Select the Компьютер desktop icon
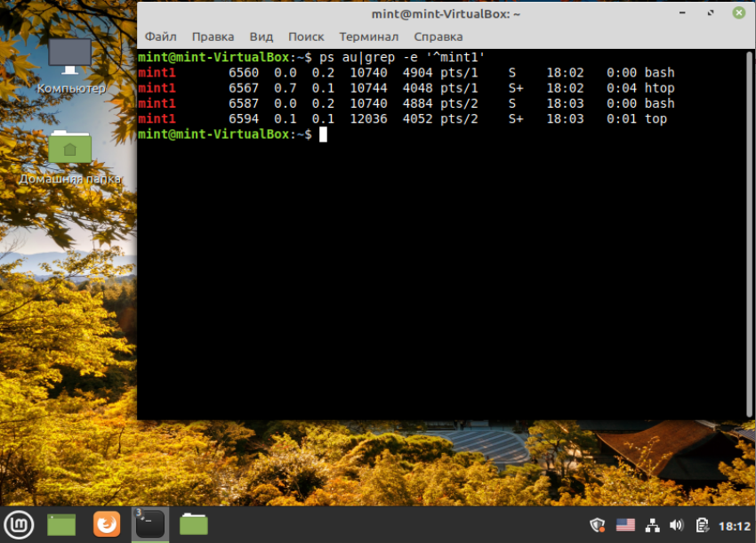This screenshot has height=543, width=756. click(x=70, y=67)
